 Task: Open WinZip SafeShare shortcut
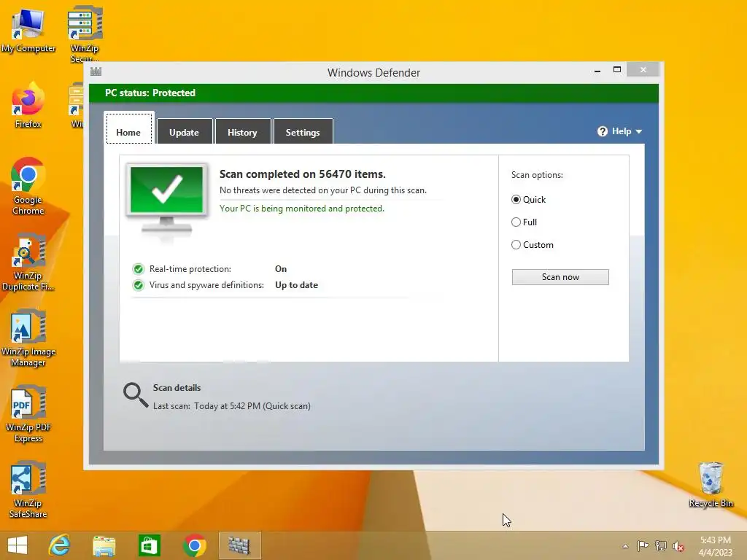pyautogui.click(x=28, y=489)
